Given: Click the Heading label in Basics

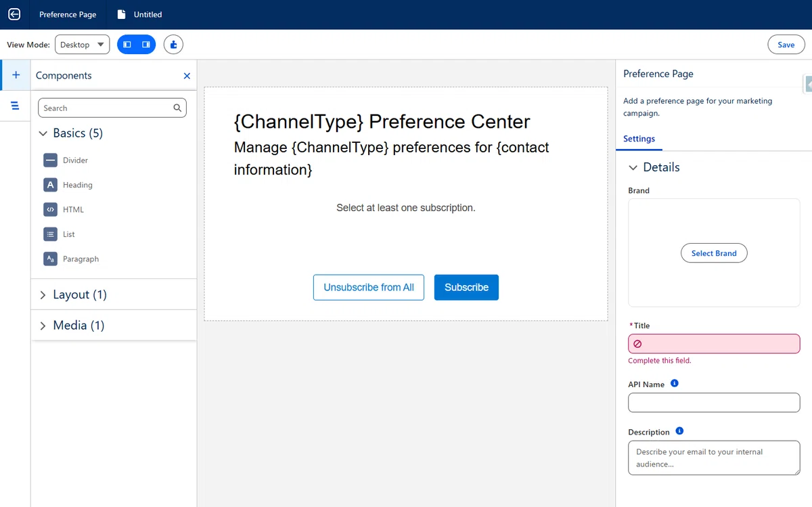Looking at the screenshot, I should click(x=78, y=185).
